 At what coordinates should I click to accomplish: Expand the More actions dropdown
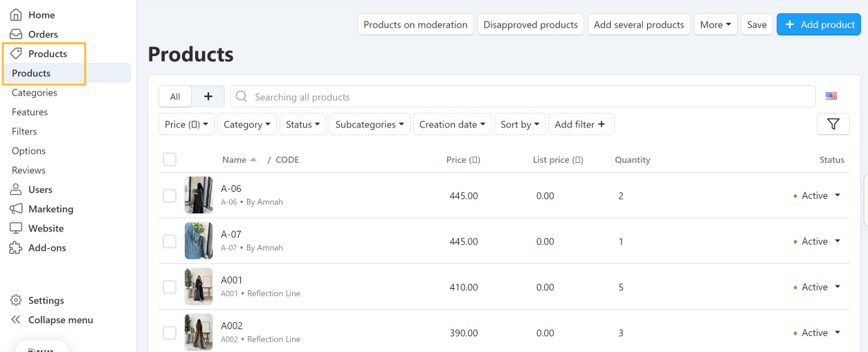(715, 24)
